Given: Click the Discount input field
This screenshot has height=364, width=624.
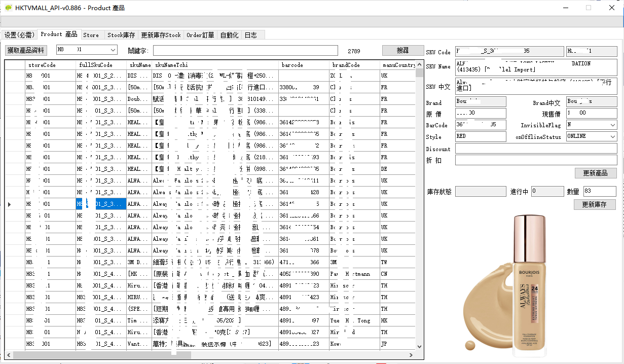Looking at the screenshot, I should point(536,148).
